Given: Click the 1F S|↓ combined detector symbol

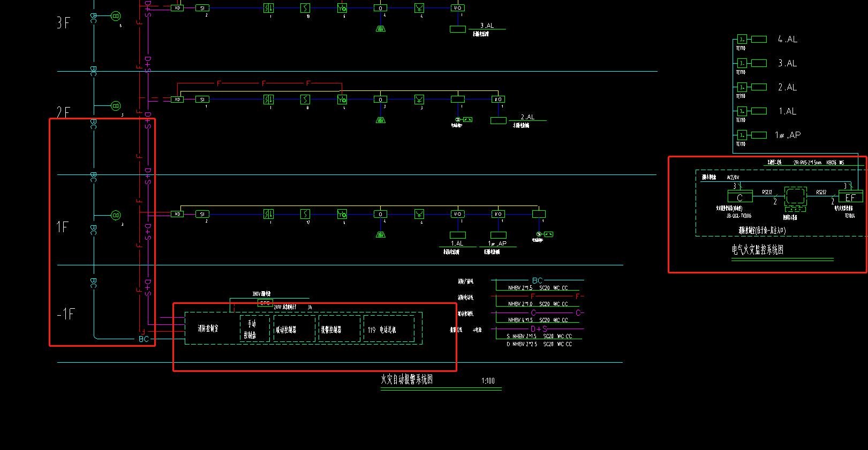Looking at the screenshot, I should click(269, 214).
